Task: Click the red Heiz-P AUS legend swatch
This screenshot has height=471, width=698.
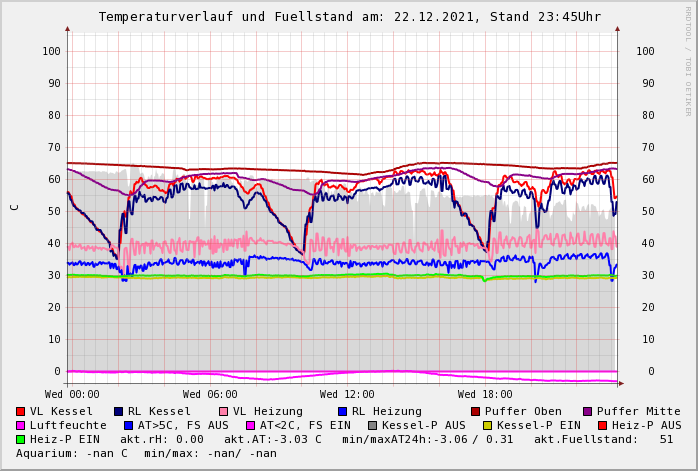Action: click(602, 425)
